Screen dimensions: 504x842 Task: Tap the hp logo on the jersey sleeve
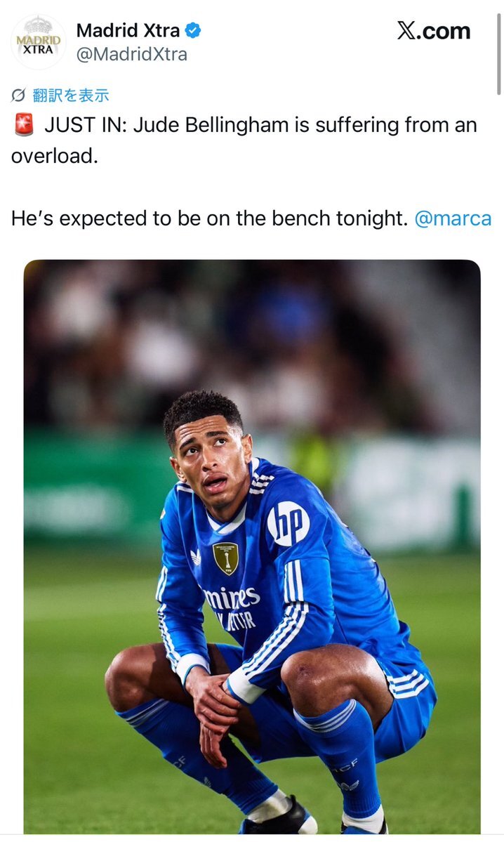288,523
